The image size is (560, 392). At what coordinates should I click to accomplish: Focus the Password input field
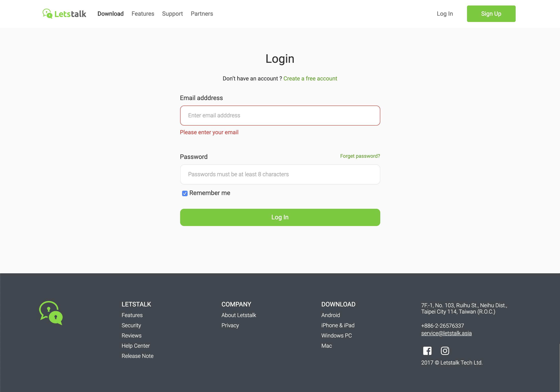[280, 174]
